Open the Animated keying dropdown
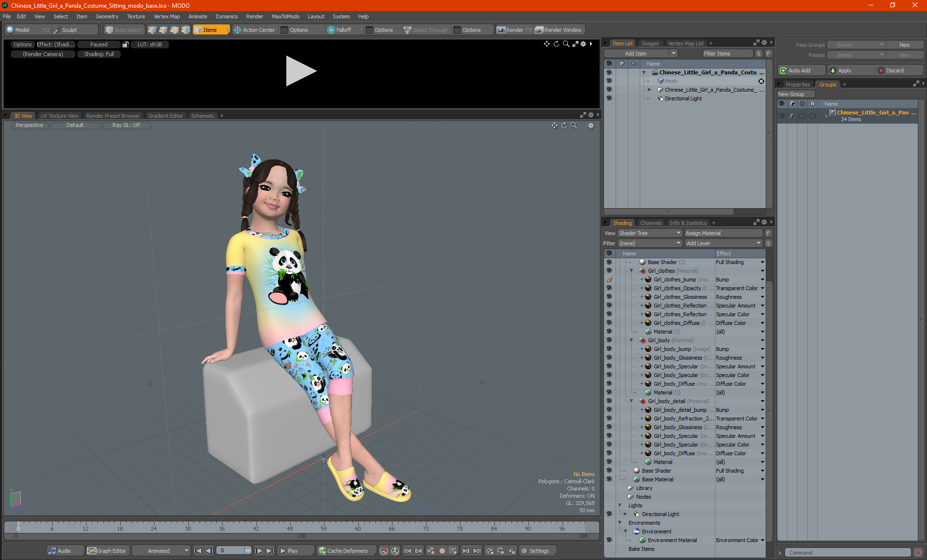Image resolution: width=927 pixels, height=560 pixels. pos(161,551)
